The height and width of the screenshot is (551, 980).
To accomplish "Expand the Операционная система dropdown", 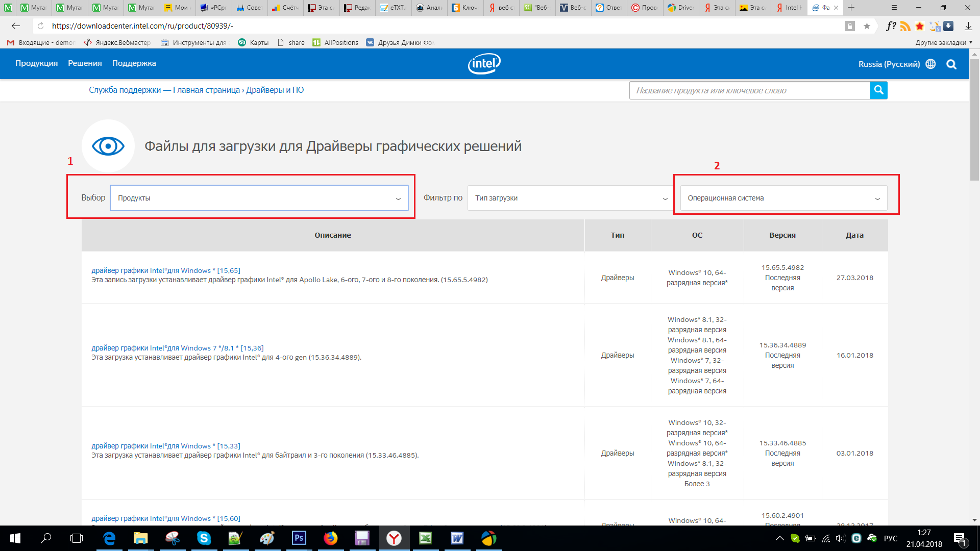I will (783, 198).
